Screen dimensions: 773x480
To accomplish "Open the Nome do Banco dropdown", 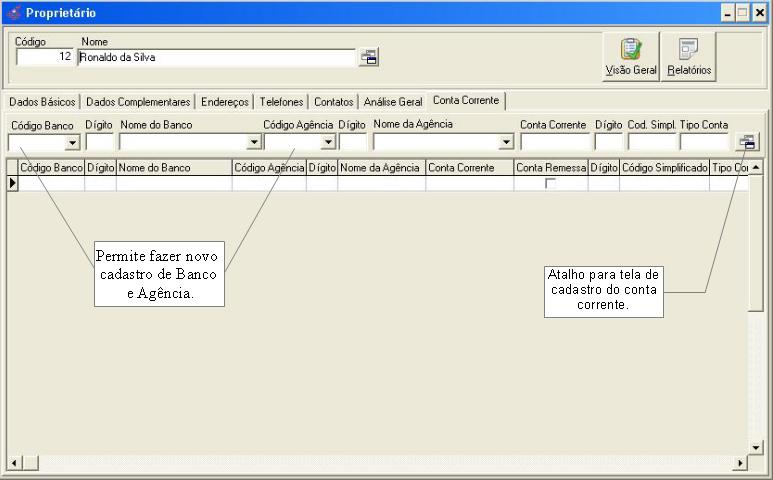I will click(254, 143).
